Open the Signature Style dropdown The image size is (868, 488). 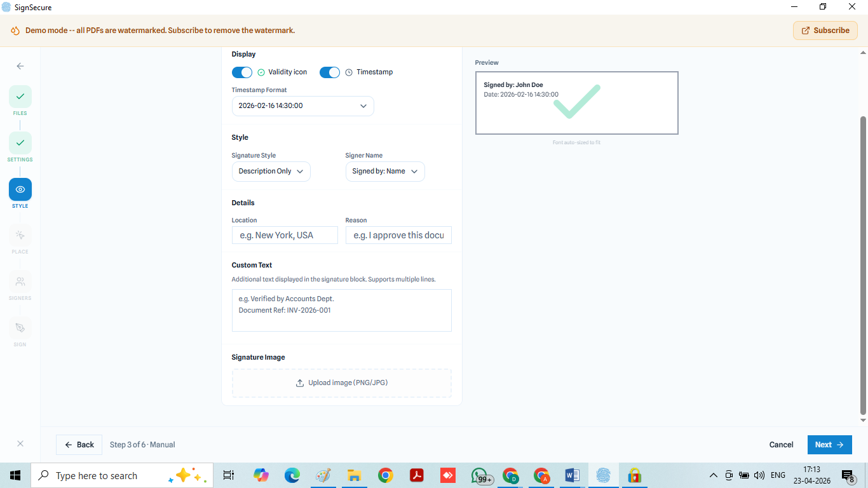pyautogui.click(x=271, y=172)
